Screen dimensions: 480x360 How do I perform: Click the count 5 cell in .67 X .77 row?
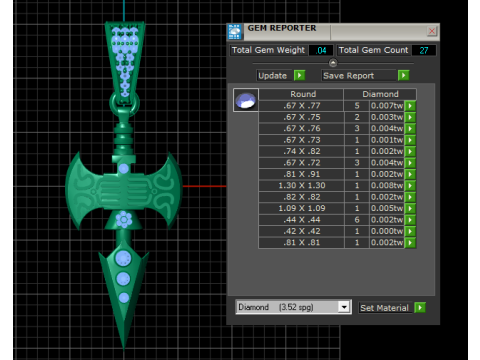point(357,106)
